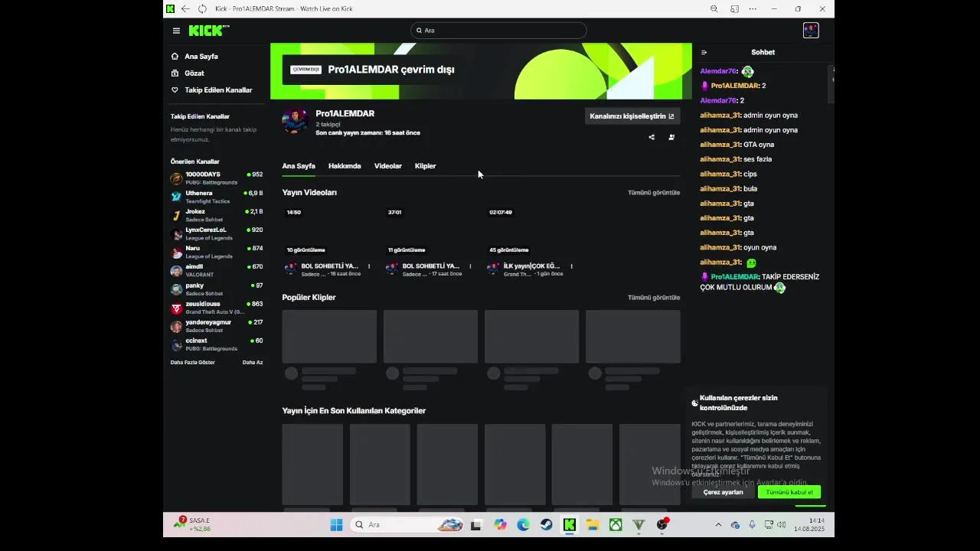
Task: Open the panky recommended channel
Action: tap(217, 289)
